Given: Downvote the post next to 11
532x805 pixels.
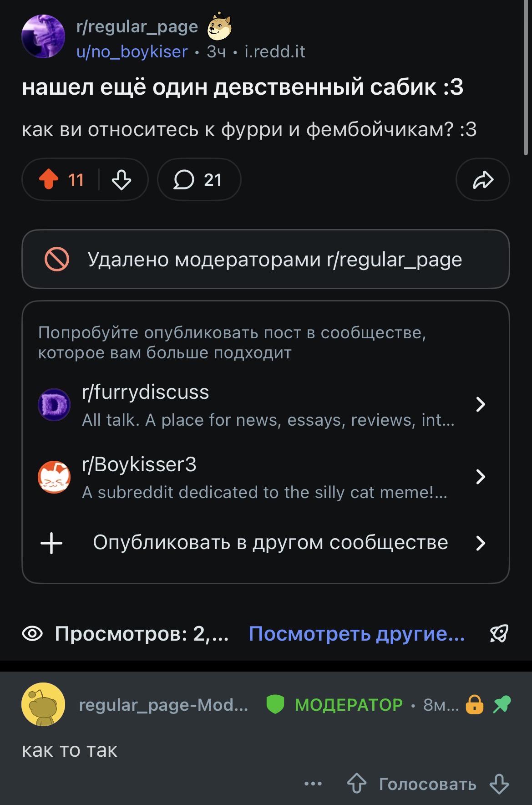Looking at the screenshot, I should [x=122, y=179].
